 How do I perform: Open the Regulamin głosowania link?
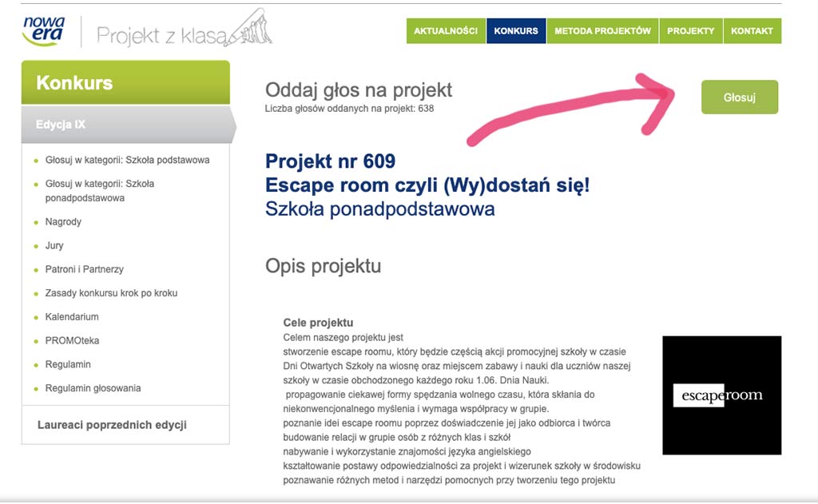point(93,388)
